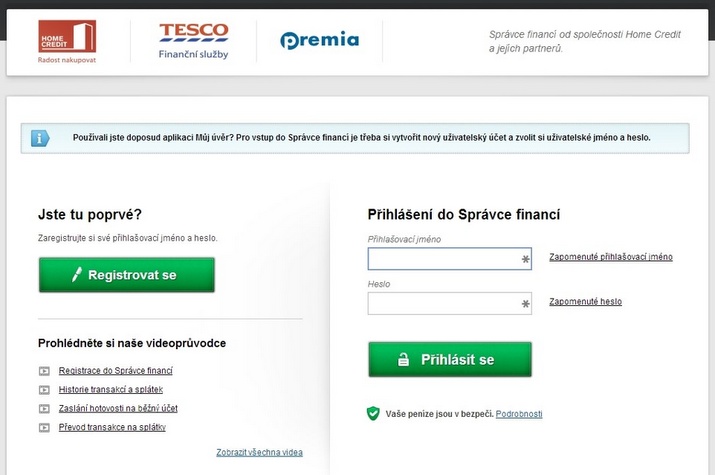
Task: Open Převod transakce na splátky video link
Action: 112,427
